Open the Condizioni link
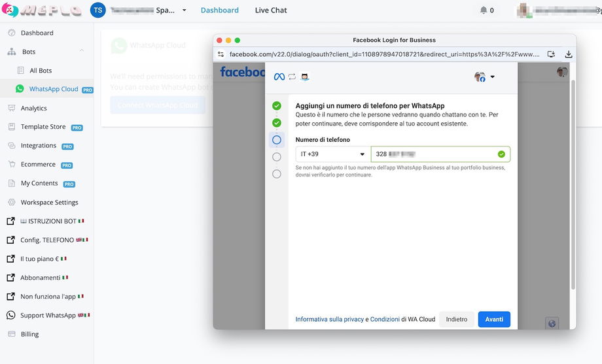The width and height of the screenshot is (602, 364). pyautogui.click(x=385, y=319)
